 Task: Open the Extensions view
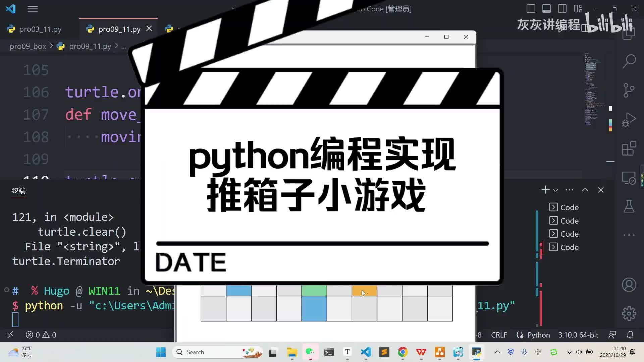629,148
